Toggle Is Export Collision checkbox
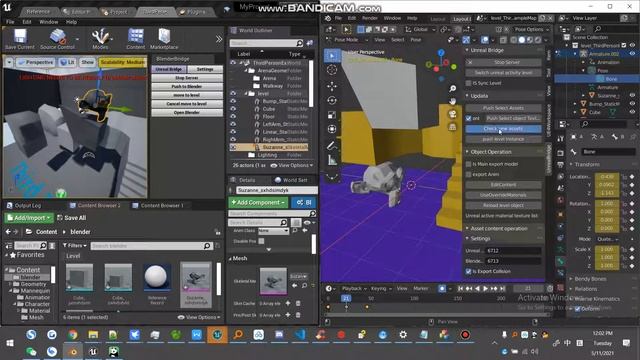Image resolution: width=640 pixels, height=360 pixels. [469, 271]
